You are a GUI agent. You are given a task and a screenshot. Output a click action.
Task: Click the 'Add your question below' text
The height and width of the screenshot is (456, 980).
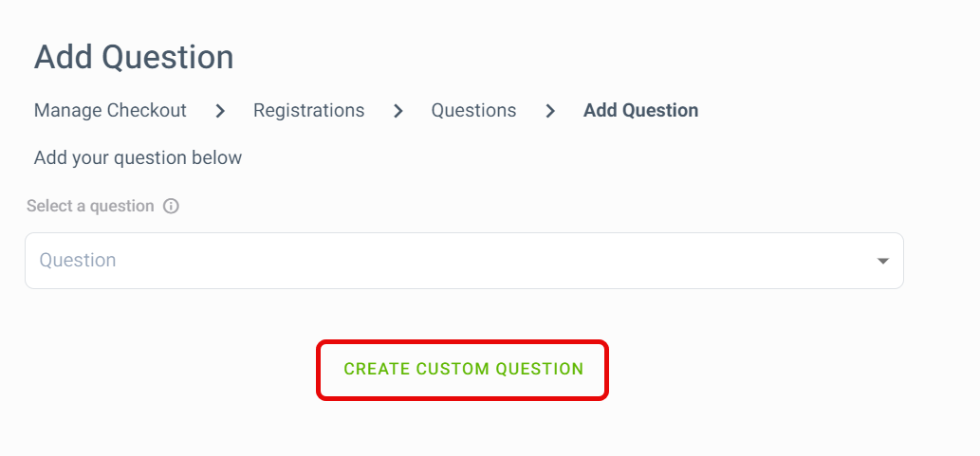(x=138, y=158)
